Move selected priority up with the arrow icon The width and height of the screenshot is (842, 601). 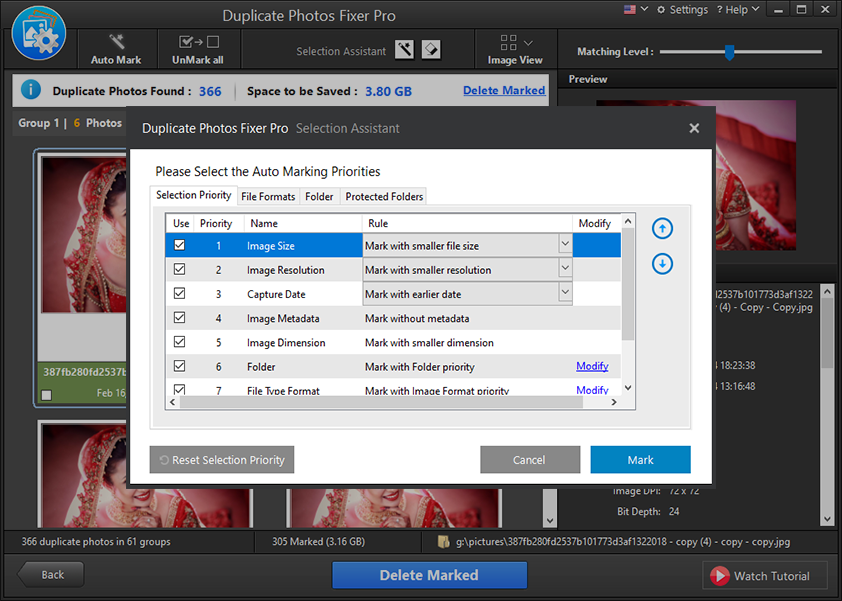(662, 229)
